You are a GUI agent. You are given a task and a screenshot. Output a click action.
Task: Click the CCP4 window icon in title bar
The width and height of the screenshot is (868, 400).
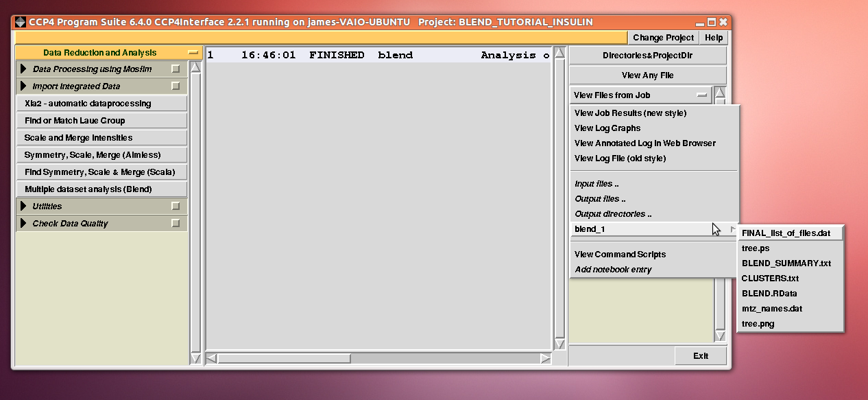[21, 22]
